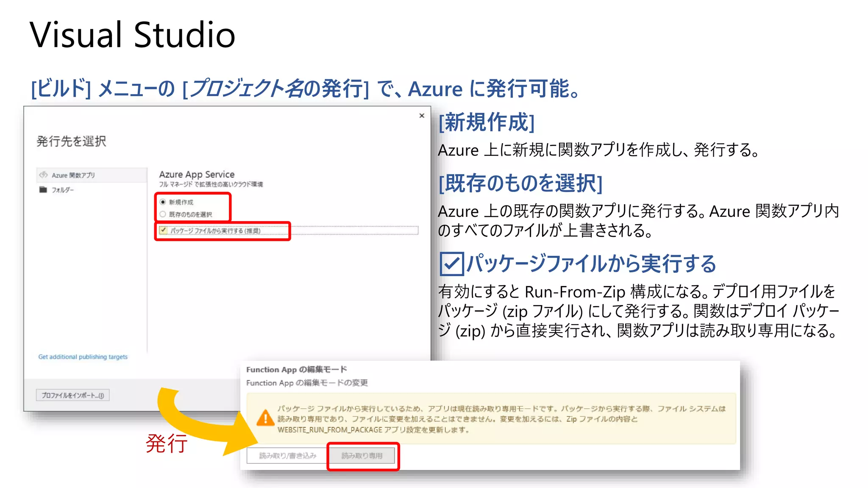Screen dimensions: 868x488
Task: Choose 読み取り/書き込み edit mode
Action: click(x=288, y=455)
